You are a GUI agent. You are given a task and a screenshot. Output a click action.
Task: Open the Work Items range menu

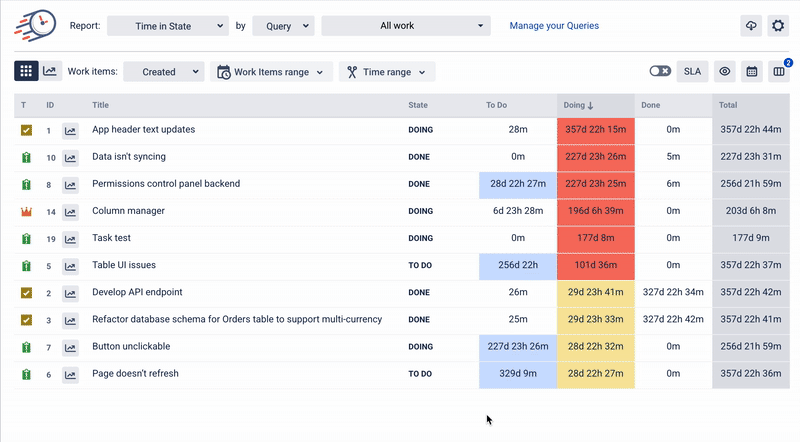[273, 72]
